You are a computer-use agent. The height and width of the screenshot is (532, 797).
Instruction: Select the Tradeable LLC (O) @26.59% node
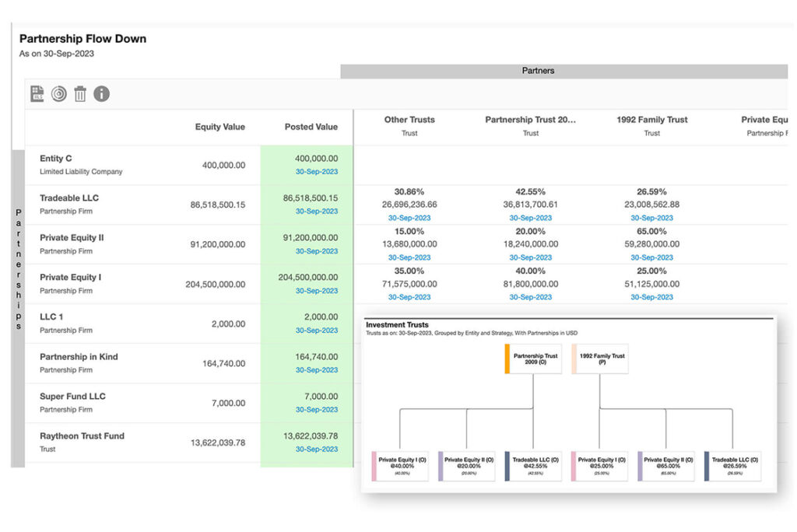coord(733,465)
